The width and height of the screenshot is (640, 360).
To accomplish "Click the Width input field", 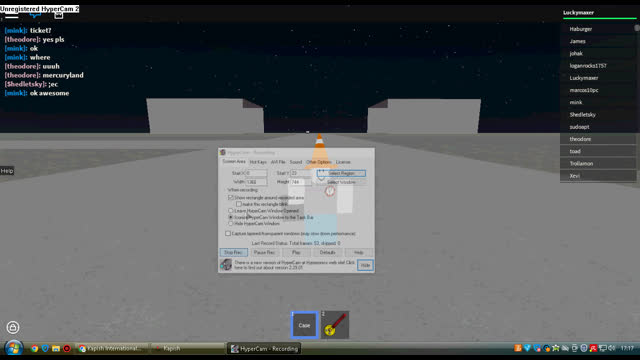I will (x=256, y=182).
